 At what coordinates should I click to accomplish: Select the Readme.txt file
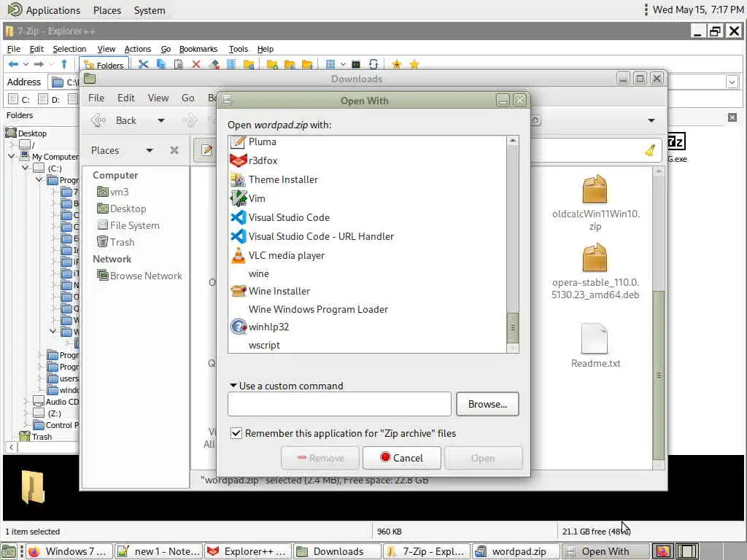coord(595,346)
